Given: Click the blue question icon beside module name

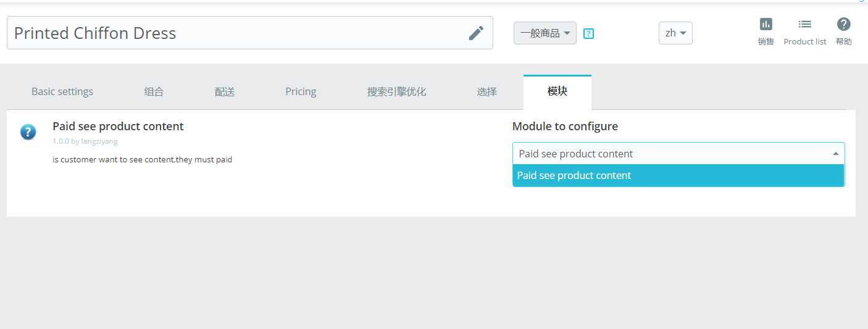Looking at the screenshot, I should pyautogui.click(x=28, y=131).
